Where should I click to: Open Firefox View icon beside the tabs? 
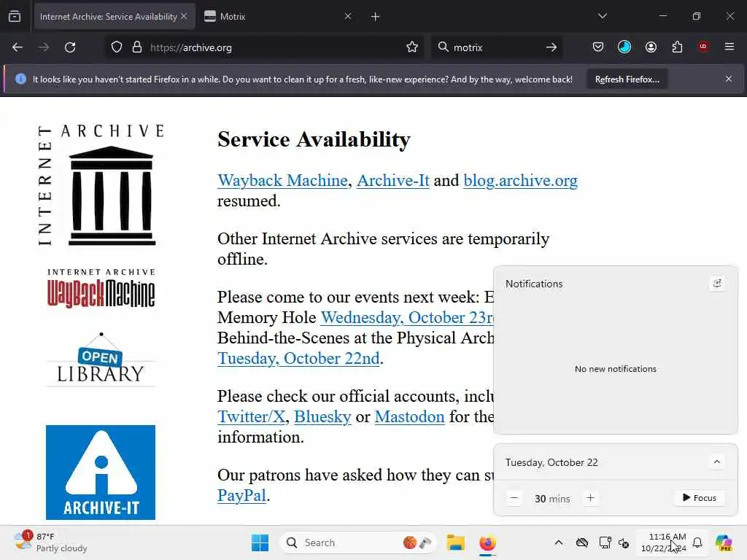coord(15,16)
